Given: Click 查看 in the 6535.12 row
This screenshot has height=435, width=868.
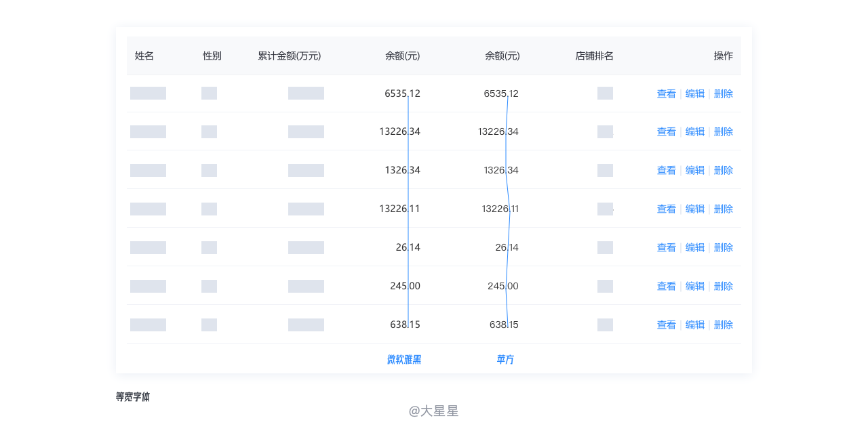Looking at the screenshot, I should (x=666, y=94).
